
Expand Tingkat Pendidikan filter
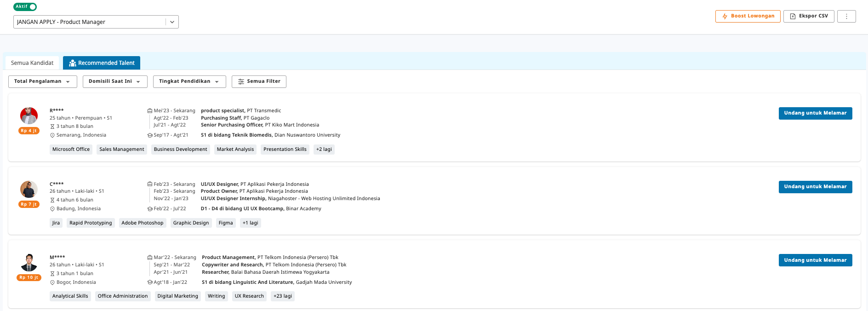189,81
